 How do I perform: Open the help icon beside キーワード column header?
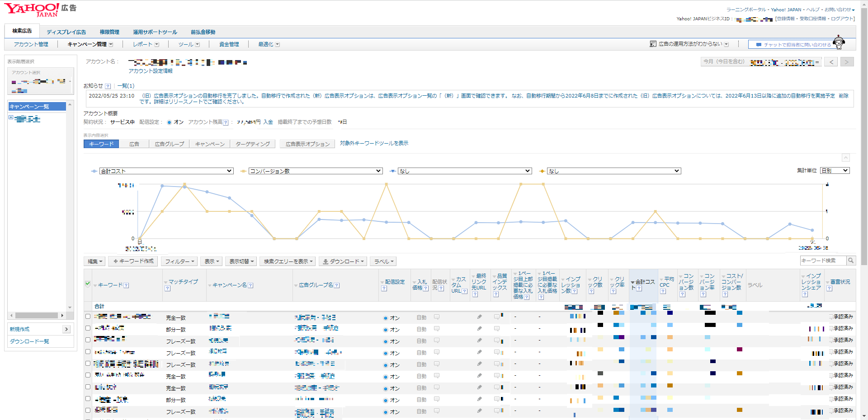click(x=126, y=285)
